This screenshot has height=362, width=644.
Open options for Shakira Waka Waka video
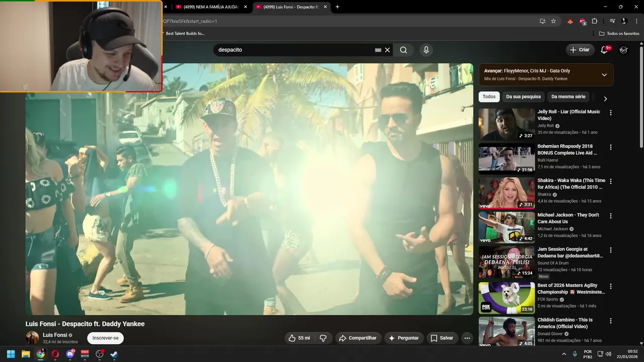pyautogui.click(x=611, y=182)
